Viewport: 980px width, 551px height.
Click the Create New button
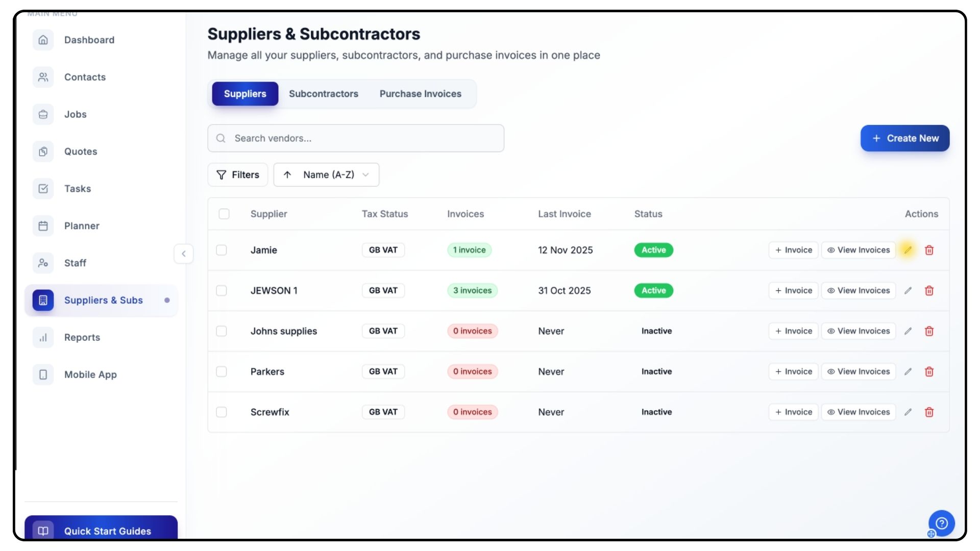904,138
